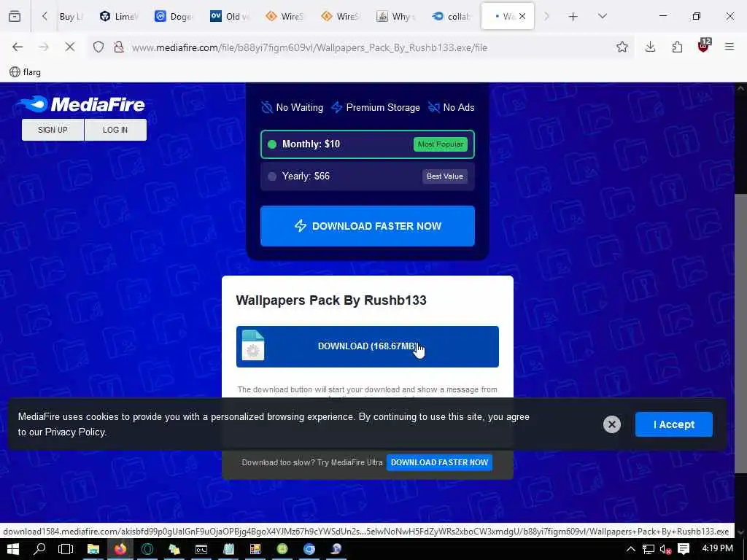Image resolution: width=747 pixels, height=560 pixels.
Task: Open the downloads panel
Action: [650, 47]
